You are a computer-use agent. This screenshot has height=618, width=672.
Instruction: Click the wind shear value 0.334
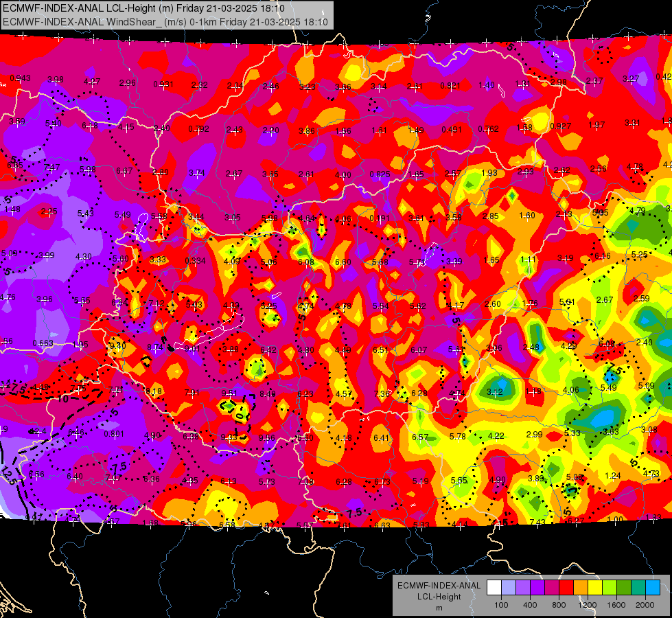[x=195, y=261]
